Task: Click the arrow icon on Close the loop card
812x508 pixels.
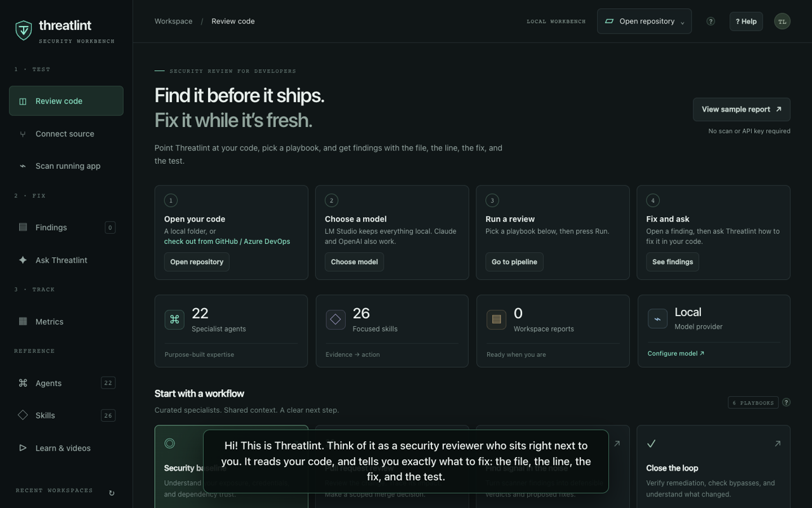Action: [777, 443]
